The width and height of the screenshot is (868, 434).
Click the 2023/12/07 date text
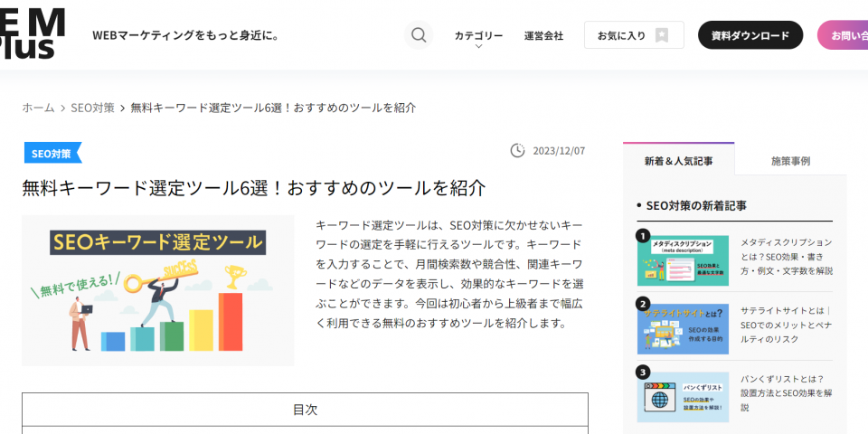(559, 151)
